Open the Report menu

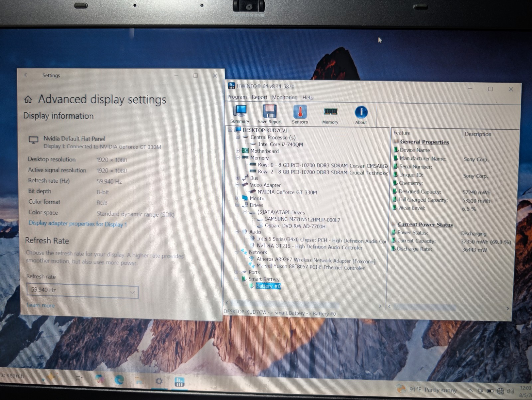coord(259,97)
